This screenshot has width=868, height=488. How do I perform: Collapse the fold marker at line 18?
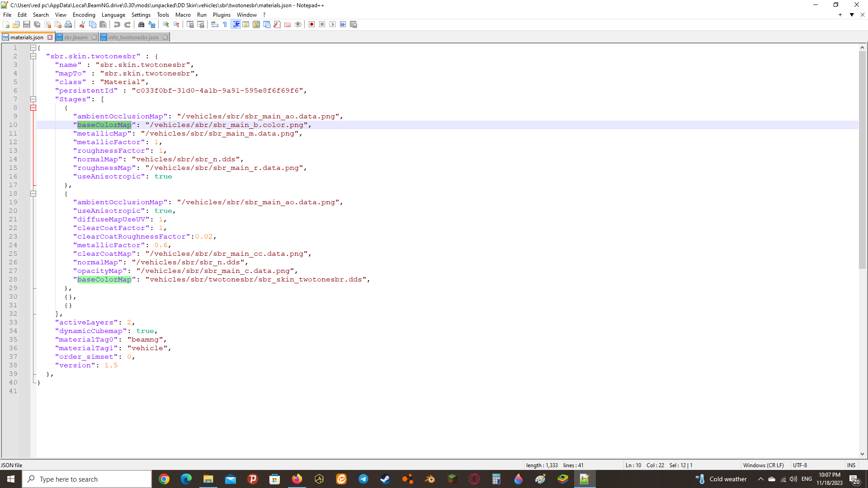pos(33,194)
